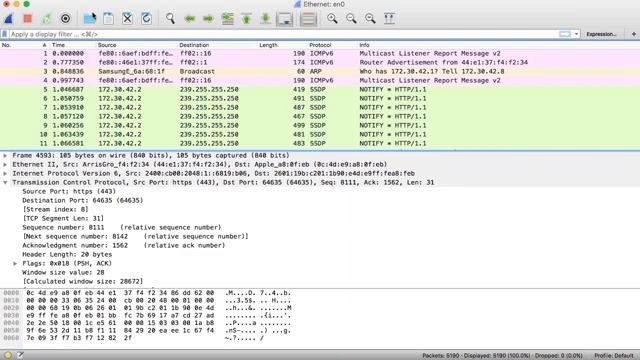The height and width of the screenshot is (360, 640).
Task: Click the Profile: Default status entry
Action: pos(613,356)
